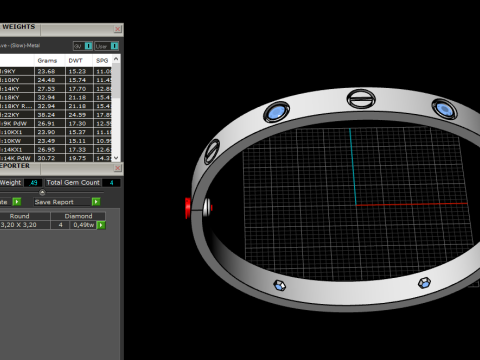The image size is (480, 360).
Task: Select left blue gem on bracelet top
Action: (x=276, y=112)
